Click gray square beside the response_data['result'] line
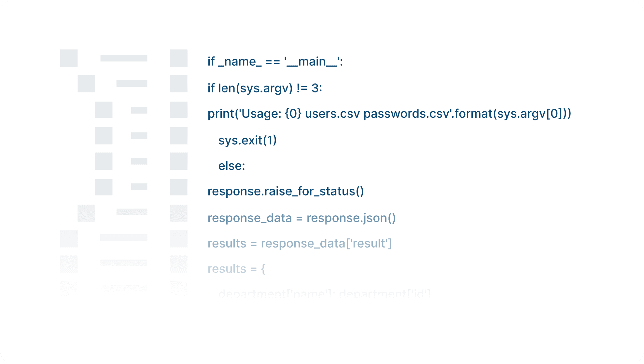The image size is (644, 364). [x=179, y=239]
